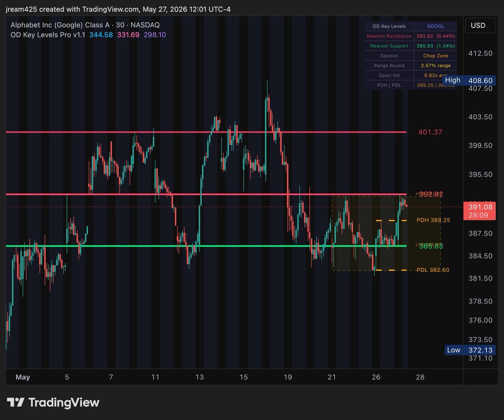Click the 28 date axis label

tap(420, 377)
